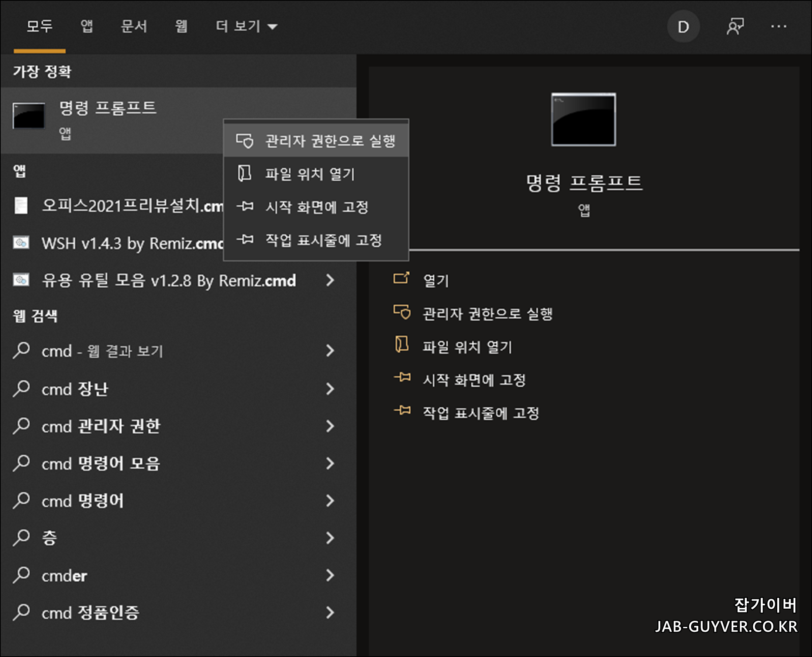The image size is (812, 657).
Task: Click the pin icon beside 작업 표시줄에 고정 in right pane
Action: (402, 411)
